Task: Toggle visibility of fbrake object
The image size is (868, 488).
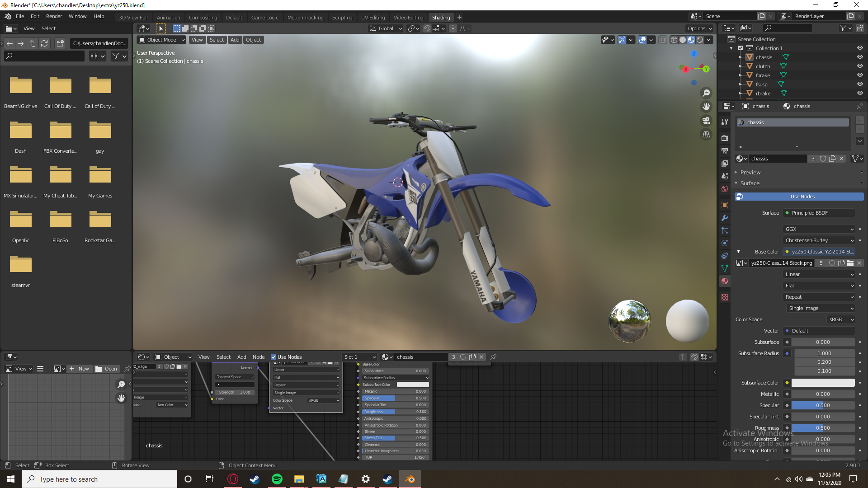Action: pos(860,75)
